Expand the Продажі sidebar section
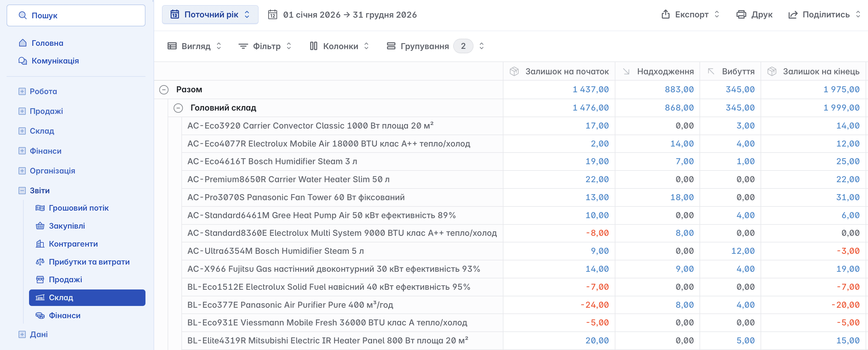 pyautogui.click(x=22, y=111)
